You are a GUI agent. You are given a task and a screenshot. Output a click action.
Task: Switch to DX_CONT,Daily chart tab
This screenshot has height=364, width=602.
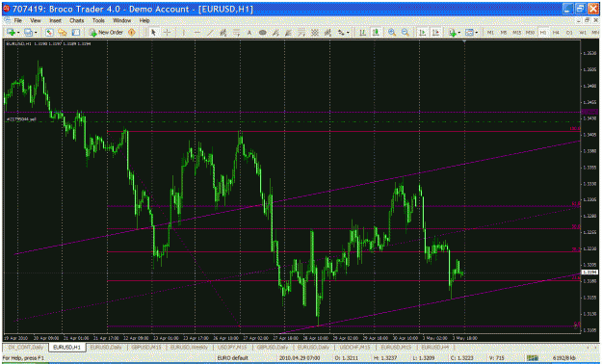coord(26,347)
